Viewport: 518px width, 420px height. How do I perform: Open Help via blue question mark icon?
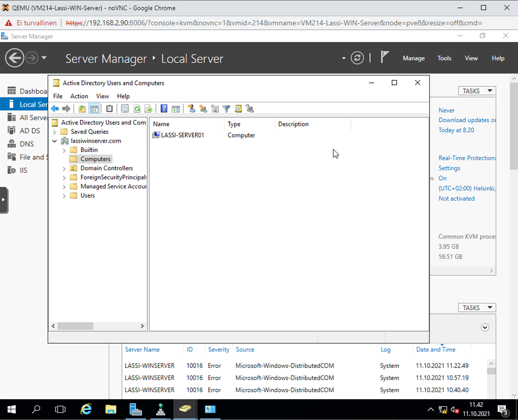pos(164,109)
